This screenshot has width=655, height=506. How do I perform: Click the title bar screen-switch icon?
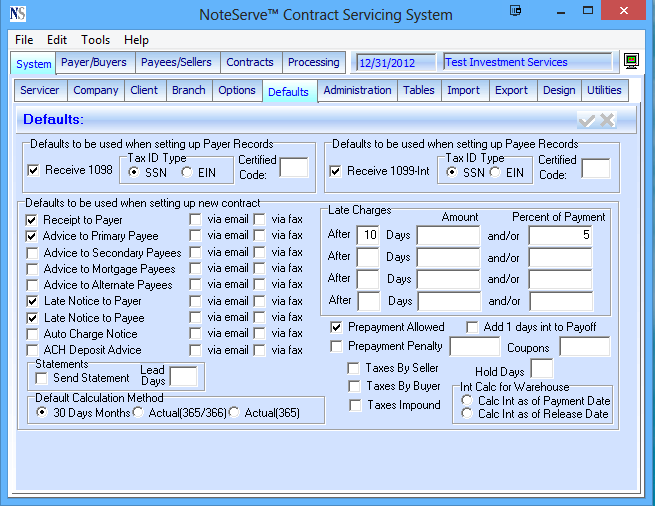(515, 12)
